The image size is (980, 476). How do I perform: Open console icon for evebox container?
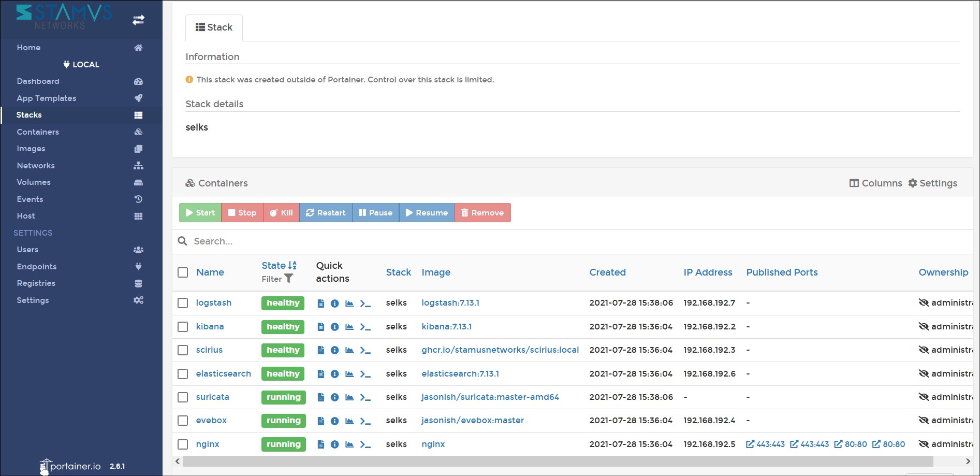click(365, 421)
